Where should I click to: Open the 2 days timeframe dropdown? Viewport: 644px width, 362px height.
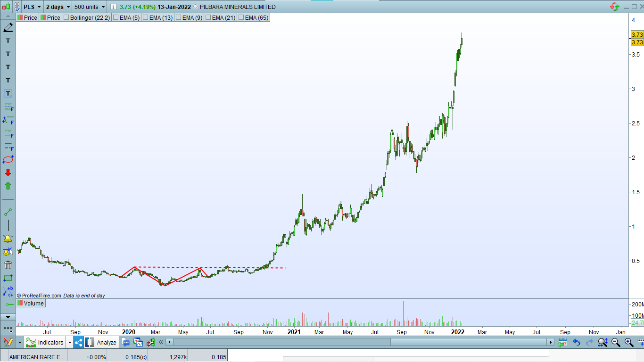[x=58, y=7]
